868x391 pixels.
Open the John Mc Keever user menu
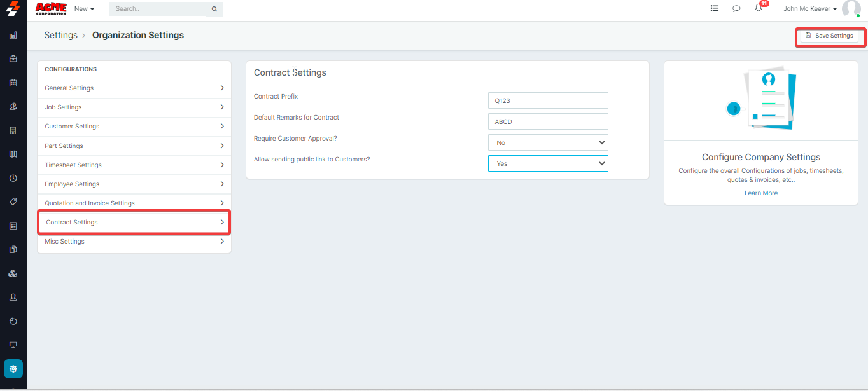click(810, 9)
